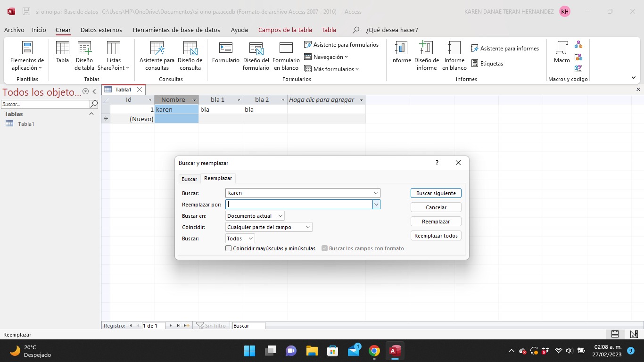Screen dimensions: 644x362
Task: Click Buscar siguiente button
Action: click(436, 193)
